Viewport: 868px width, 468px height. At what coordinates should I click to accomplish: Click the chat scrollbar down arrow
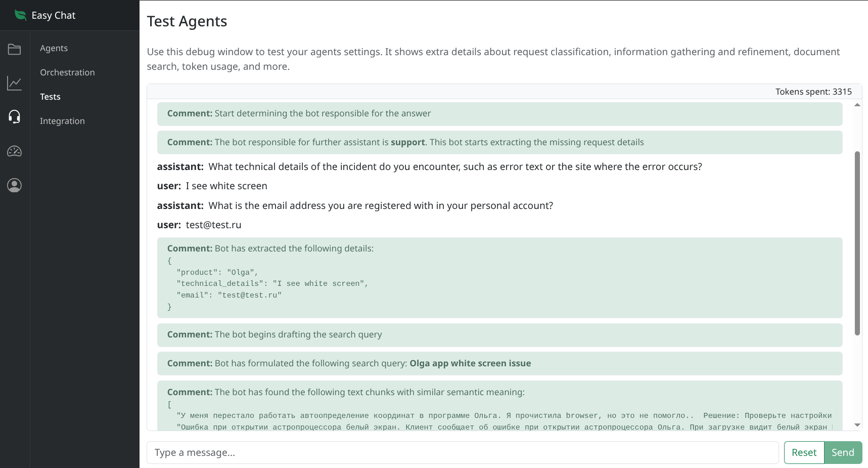coord(857,425)
